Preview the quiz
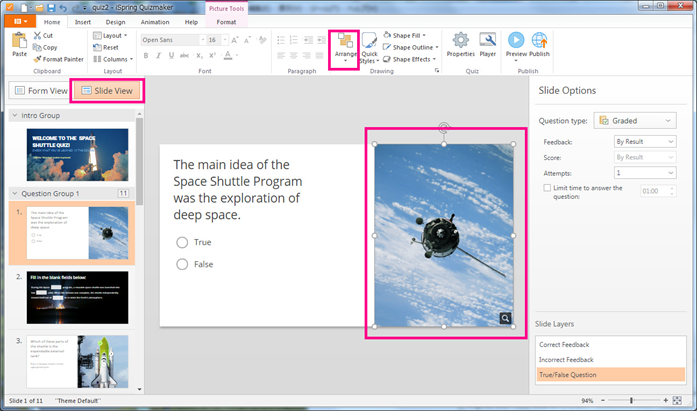 (x=516, y=46)
